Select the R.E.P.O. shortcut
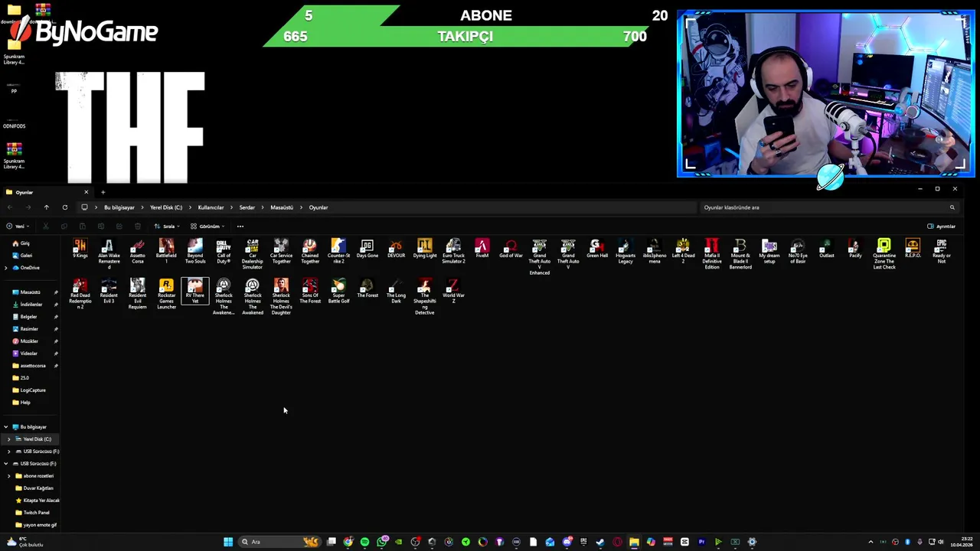This screenshot has width=980, height=551. [913, 249]
